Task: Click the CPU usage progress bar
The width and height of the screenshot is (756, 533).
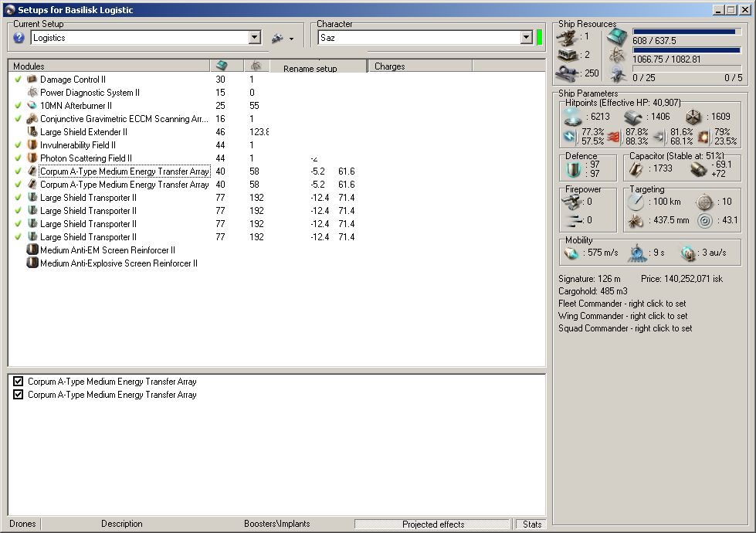Action: coord(687,32)
